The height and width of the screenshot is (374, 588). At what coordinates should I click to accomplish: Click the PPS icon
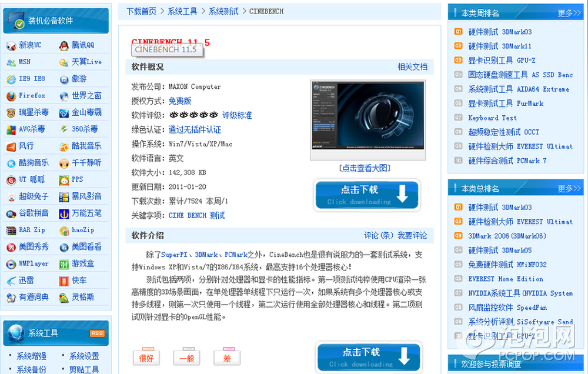tap(64, 180)
